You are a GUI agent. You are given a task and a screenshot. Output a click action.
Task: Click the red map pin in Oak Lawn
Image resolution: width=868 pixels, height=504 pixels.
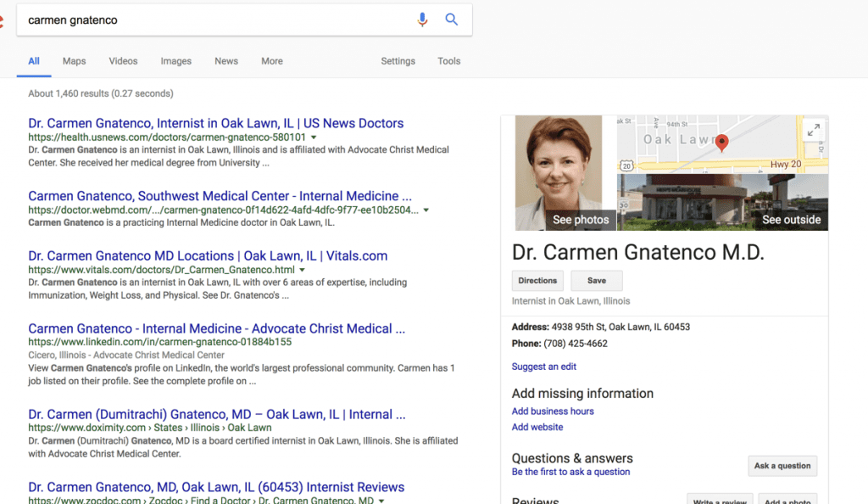(721, 143)
